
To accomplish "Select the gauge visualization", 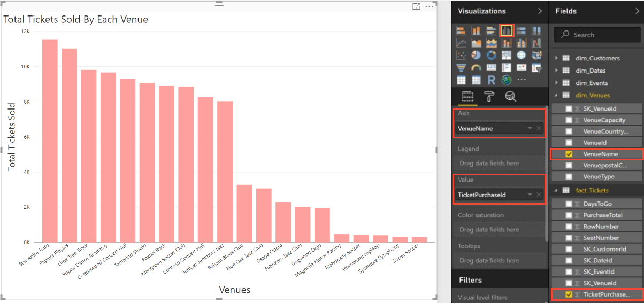I will pyautogui.click(x=476, y=68).
